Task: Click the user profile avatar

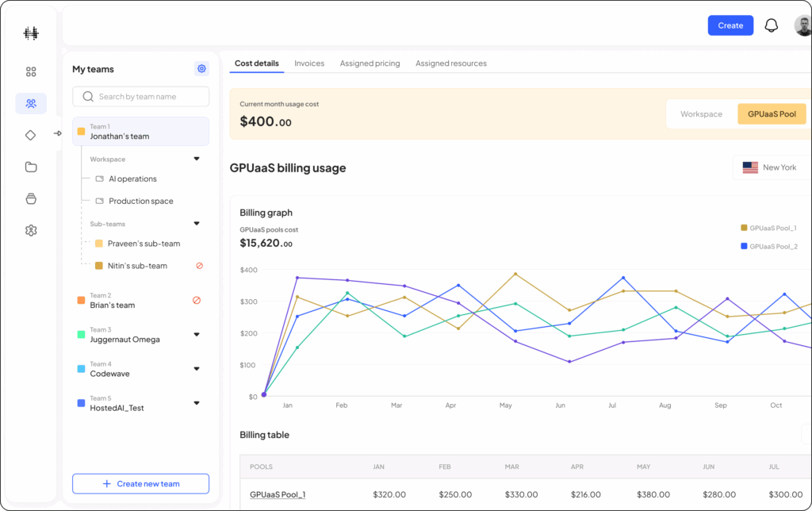Action: coord(802,26)
